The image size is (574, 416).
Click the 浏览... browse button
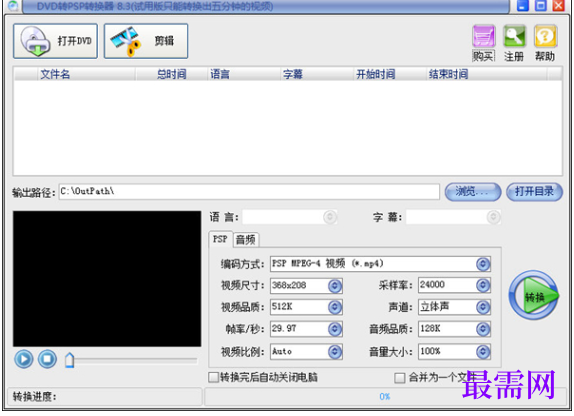(473, 192)
